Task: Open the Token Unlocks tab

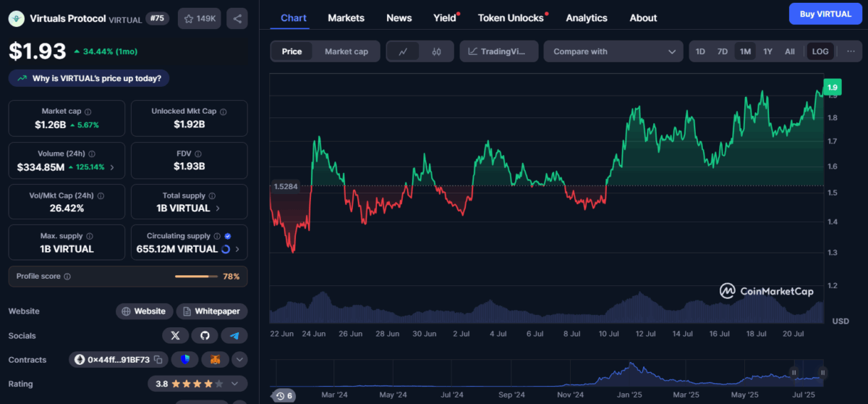Action: coord(511,18)
